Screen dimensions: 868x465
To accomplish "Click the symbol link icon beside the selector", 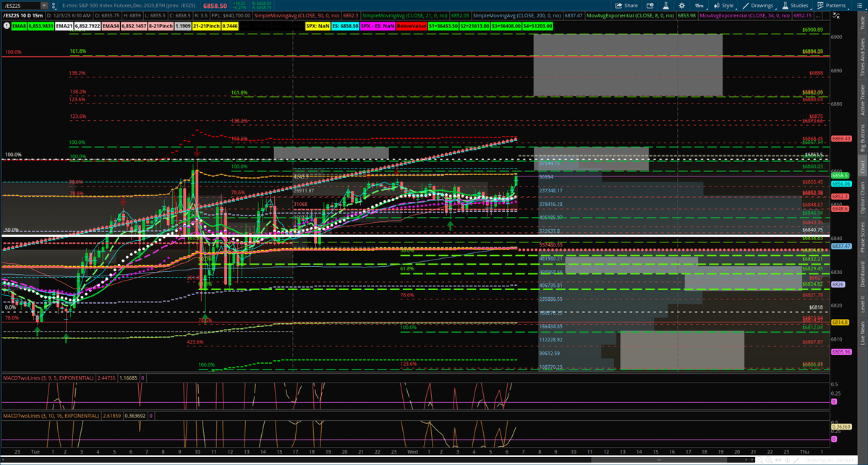I will point(54,6).
